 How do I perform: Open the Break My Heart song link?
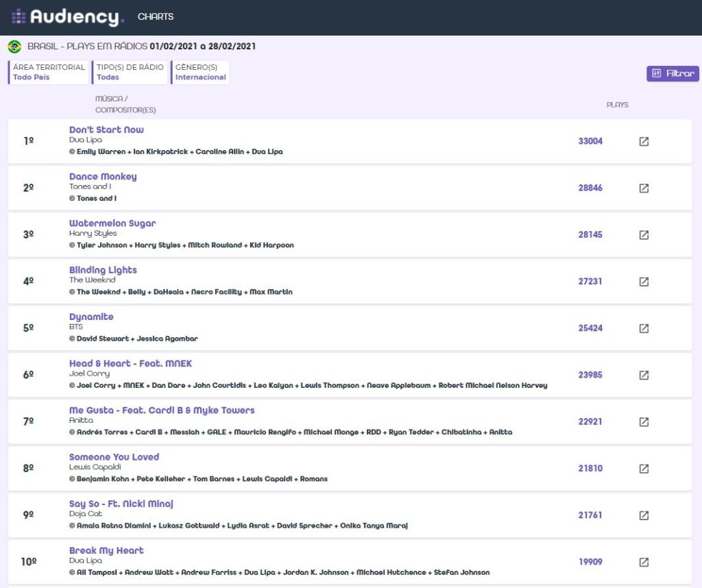[x=106, y=550]
